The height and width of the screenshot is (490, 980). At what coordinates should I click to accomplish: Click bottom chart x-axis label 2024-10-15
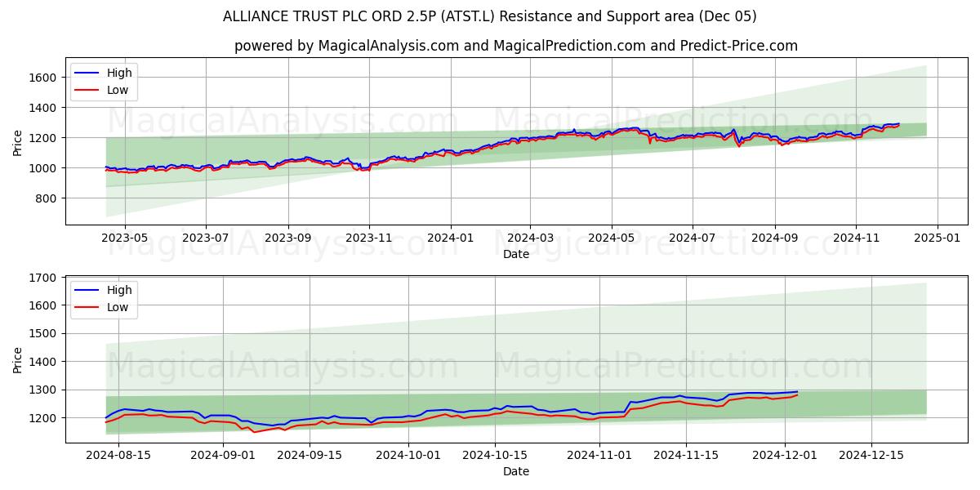pyautogui.click(x=495, y=457)
